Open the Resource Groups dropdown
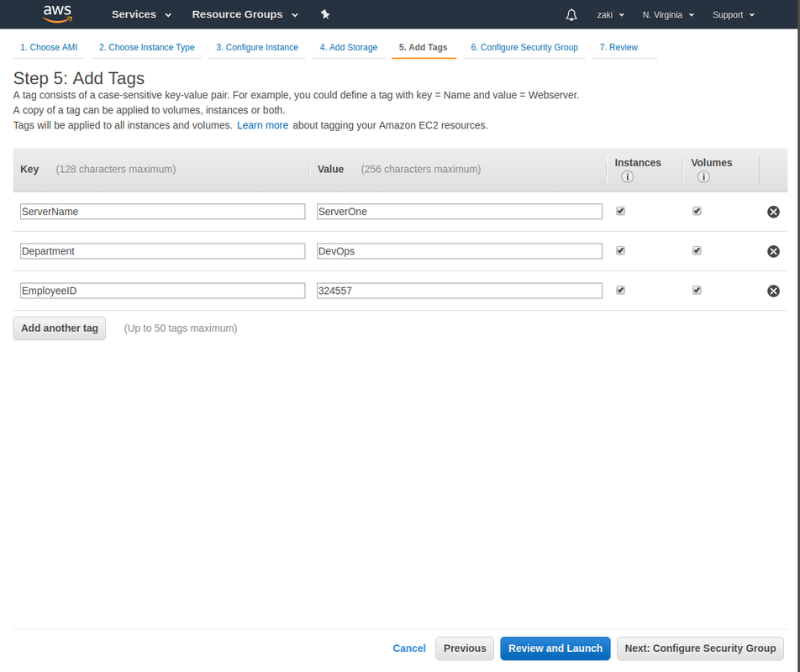The height and width of the screenshot is (672, 800). (x=245, y=14)
